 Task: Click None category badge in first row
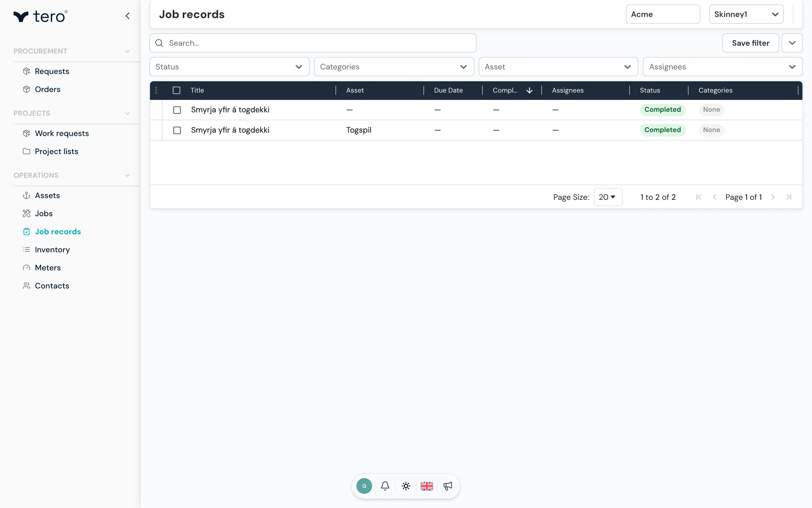(711, 110)
